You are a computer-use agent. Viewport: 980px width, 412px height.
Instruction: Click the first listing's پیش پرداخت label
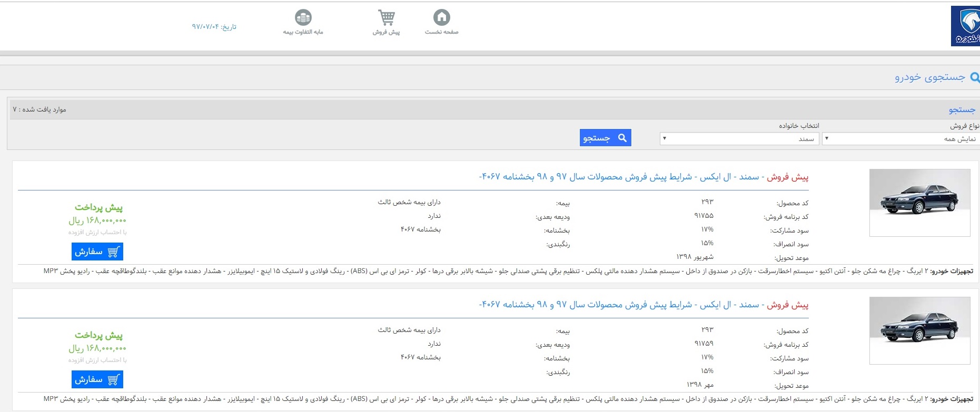[98, 207]
